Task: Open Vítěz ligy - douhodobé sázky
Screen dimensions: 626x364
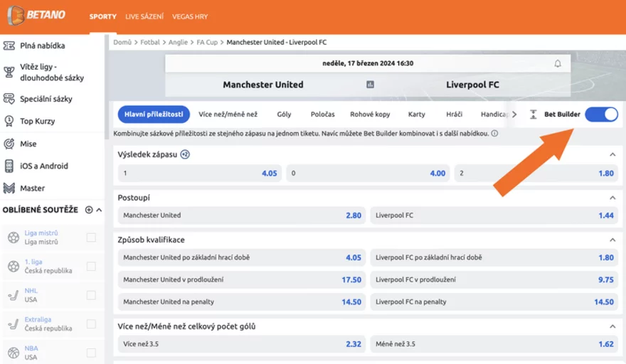Action: pyautogui.click(x=52, y=73)
